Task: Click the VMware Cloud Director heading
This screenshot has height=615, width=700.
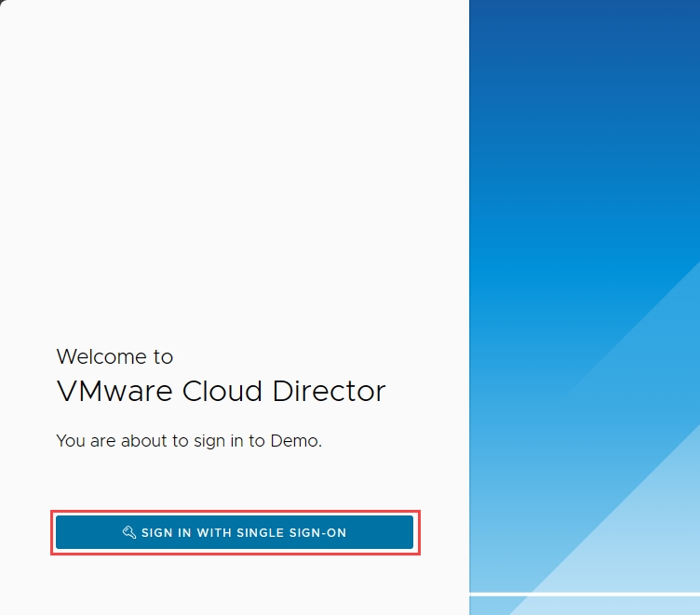Action: pos(221,391)
